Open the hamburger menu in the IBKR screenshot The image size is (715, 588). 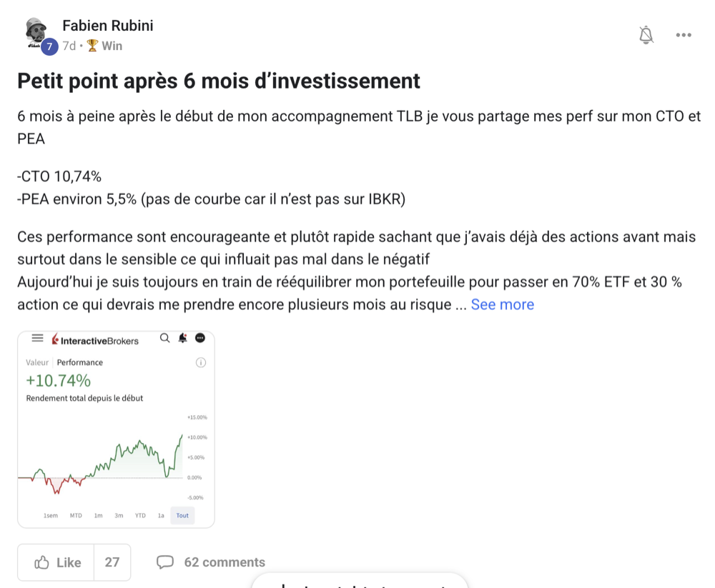coord(37,338)
